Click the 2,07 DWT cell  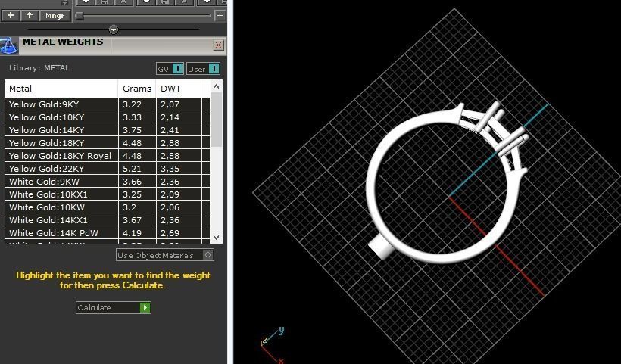tap(179, 104)
